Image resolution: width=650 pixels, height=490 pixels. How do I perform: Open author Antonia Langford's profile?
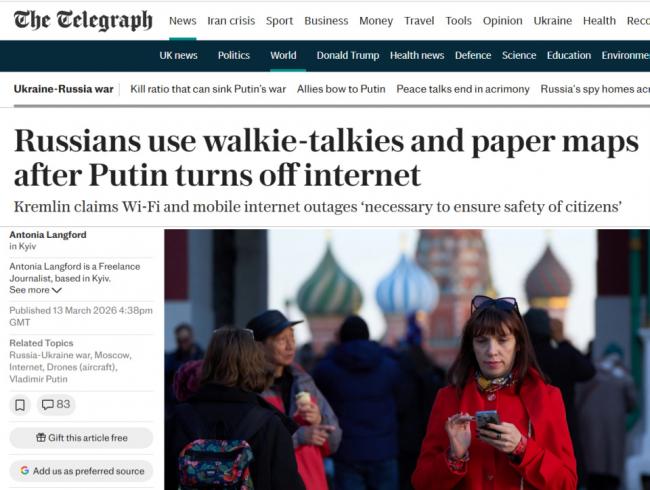48,235
